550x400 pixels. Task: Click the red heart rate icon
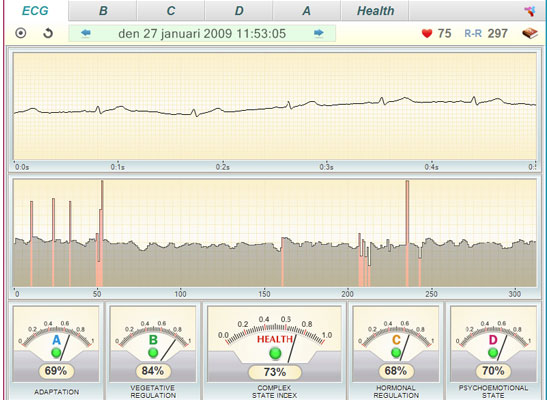tap(427, 34)
